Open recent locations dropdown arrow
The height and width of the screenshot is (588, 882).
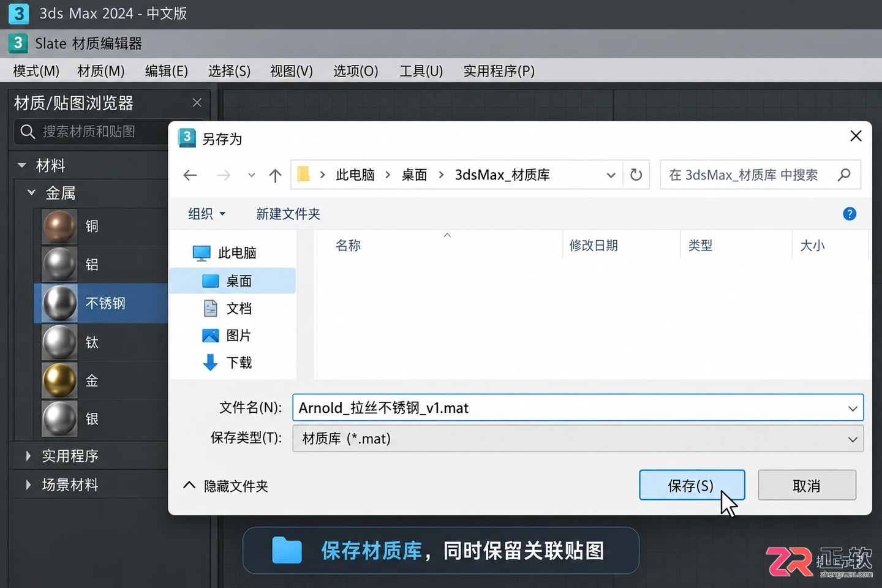[x=251, y=175]
